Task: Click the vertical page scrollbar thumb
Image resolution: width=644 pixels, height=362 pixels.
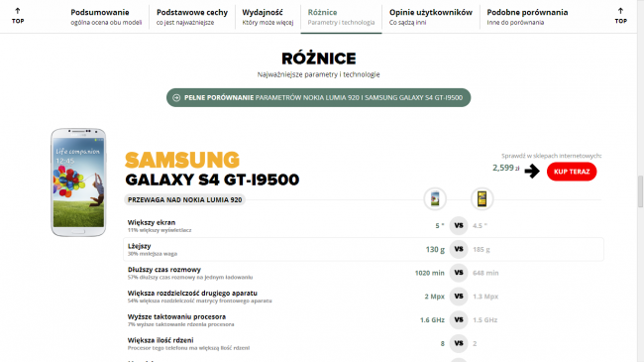Action: [x=640, y=191]
